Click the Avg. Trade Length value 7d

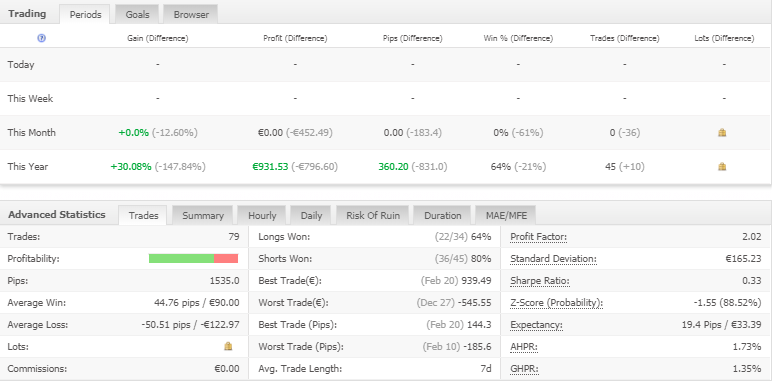coord(486,369)
